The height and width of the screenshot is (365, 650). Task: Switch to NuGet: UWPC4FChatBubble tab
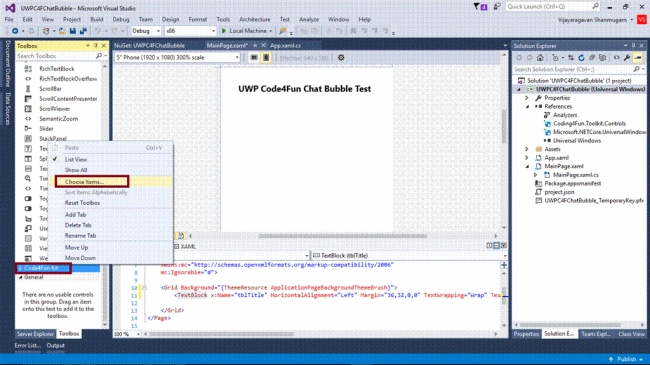pyautogui.click(x=150, y=46)
